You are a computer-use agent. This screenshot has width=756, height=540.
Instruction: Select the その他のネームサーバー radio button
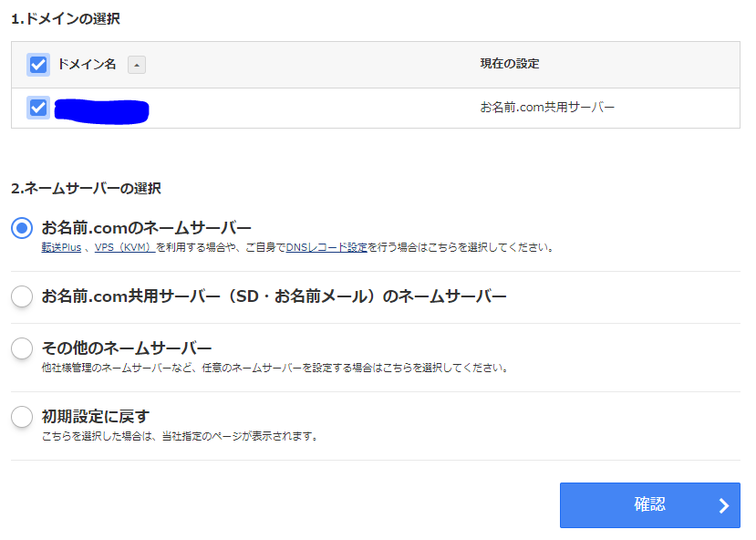click(x=22, y=348)
